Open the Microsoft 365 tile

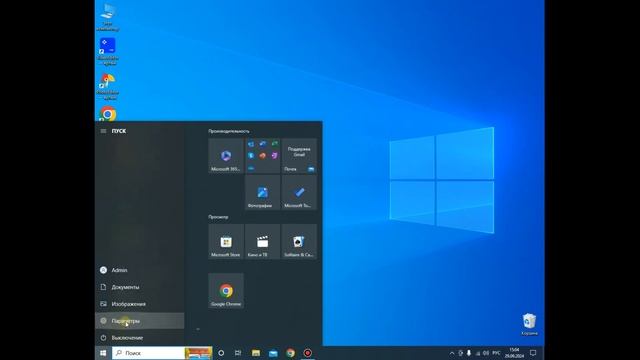tap(226, 156)
